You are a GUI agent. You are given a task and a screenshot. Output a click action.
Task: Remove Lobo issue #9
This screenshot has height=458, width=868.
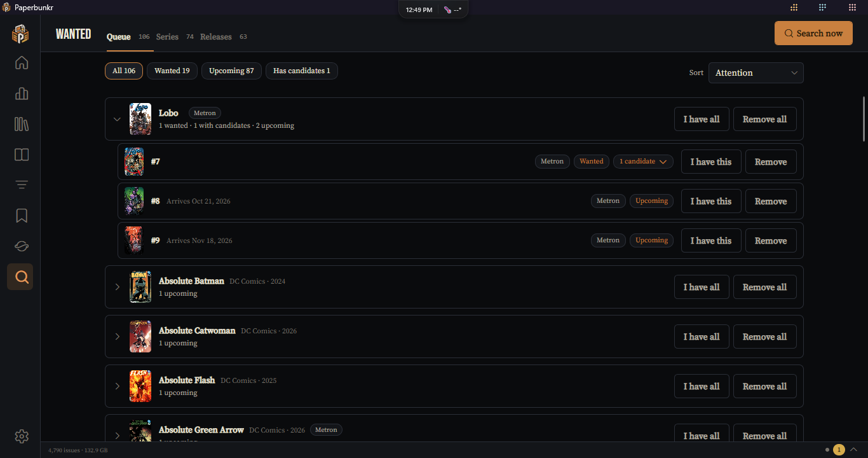771,240
